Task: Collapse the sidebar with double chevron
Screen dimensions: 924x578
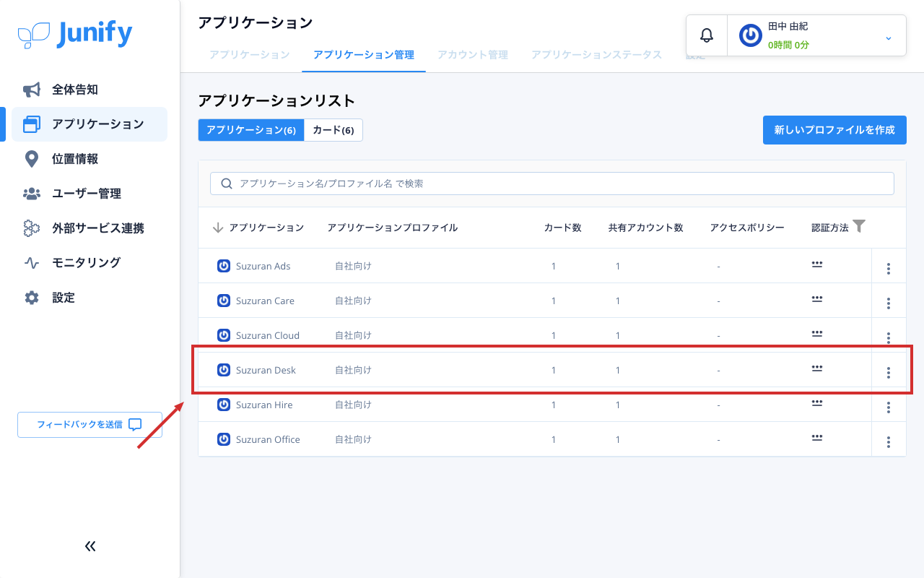Action: [x=90, y=546]
